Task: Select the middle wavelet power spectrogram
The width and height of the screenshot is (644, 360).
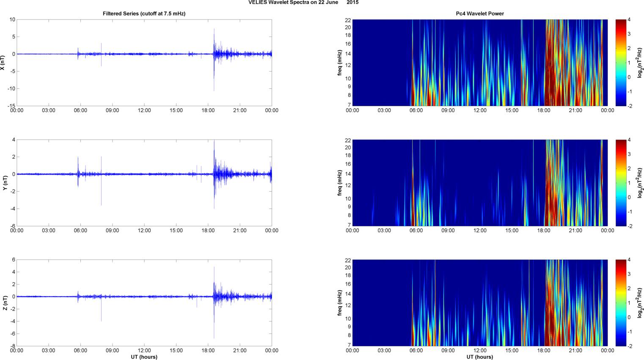Action: tap(480, 183)
